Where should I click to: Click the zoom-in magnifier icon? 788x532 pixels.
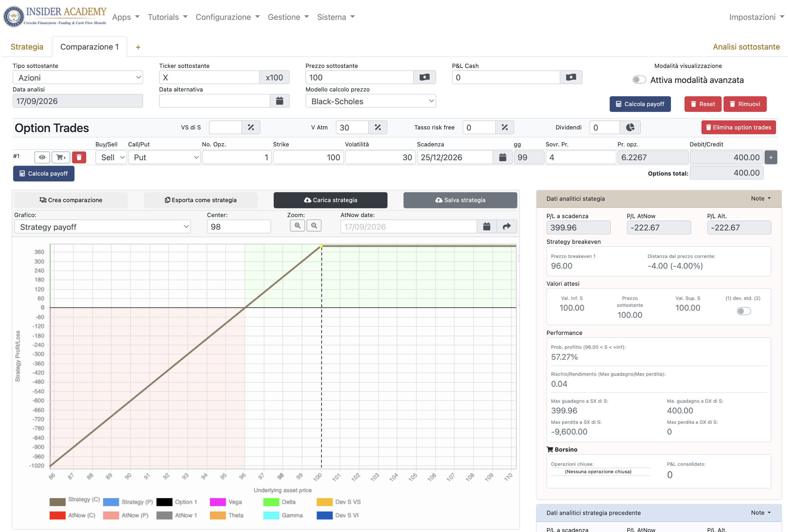[x=297, y=226]
